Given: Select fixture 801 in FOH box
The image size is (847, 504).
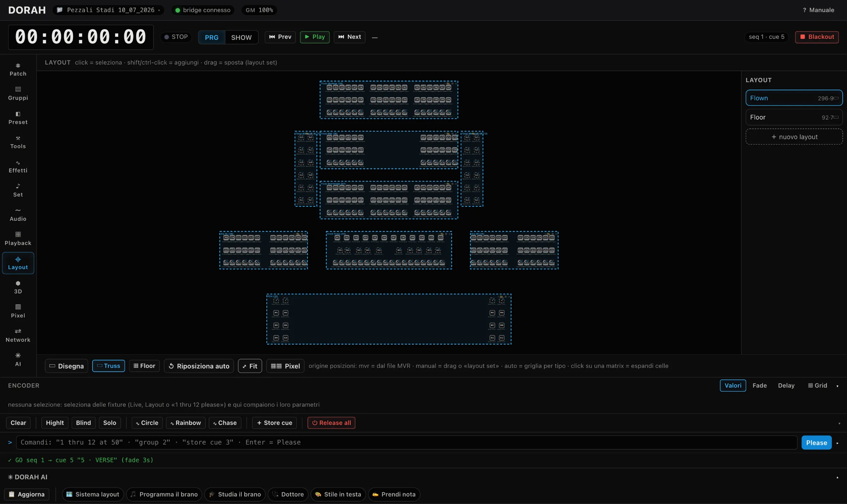Looking at the screenshot, I should (276, 313).
